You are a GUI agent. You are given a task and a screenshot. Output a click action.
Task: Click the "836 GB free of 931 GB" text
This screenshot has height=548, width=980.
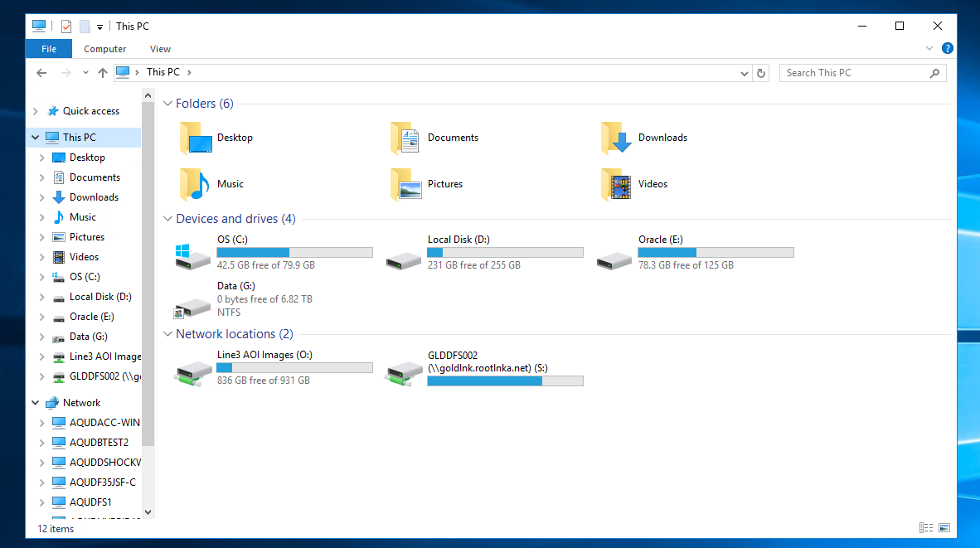coord(263,381)
